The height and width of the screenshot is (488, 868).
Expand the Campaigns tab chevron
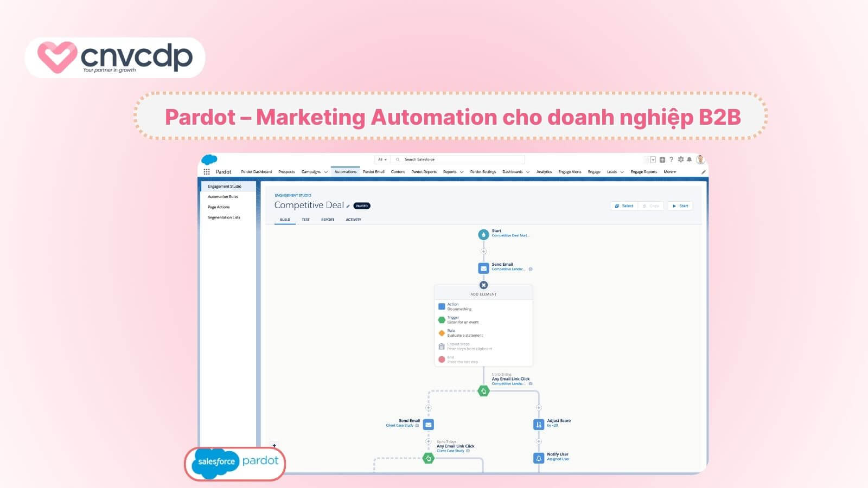[326, 172]
